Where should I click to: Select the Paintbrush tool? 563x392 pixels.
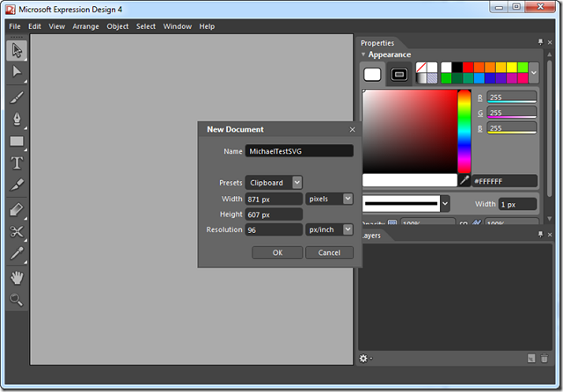(17, 98)
